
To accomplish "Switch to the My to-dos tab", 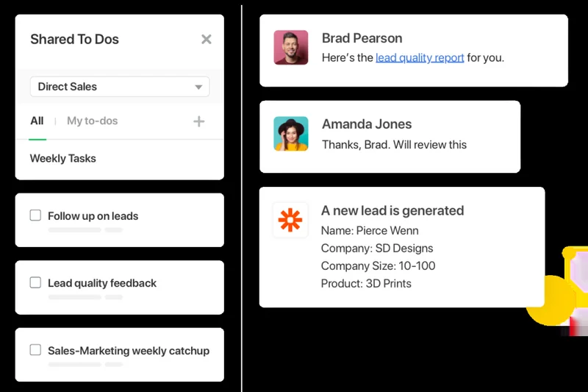I will point(92,121).
